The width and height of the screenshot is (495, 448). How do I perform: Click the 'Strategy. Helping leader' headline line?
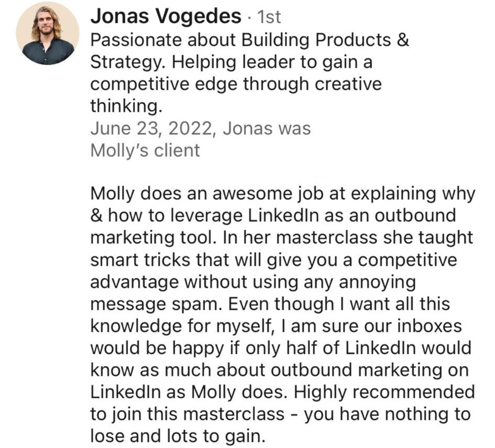point(231,62)
